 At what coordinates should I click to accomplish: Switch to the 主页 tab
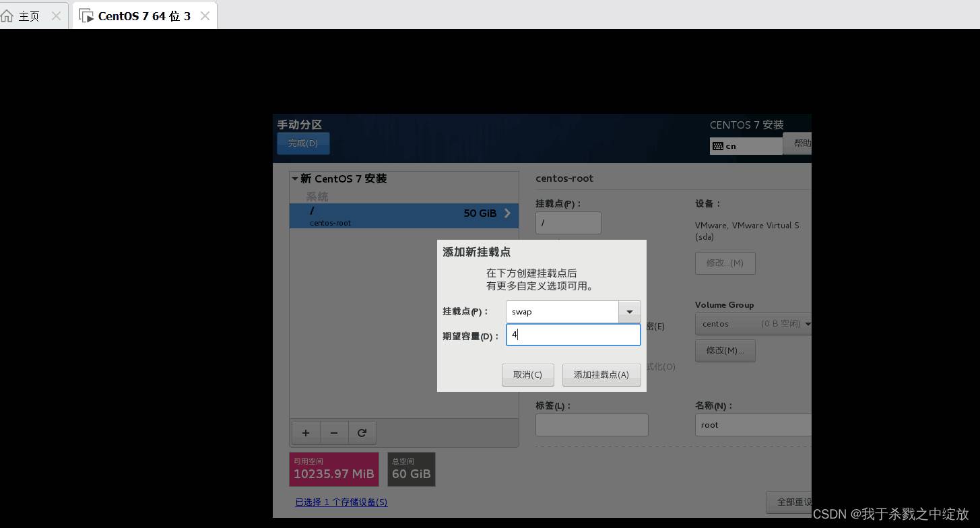(x=28, y=15)
